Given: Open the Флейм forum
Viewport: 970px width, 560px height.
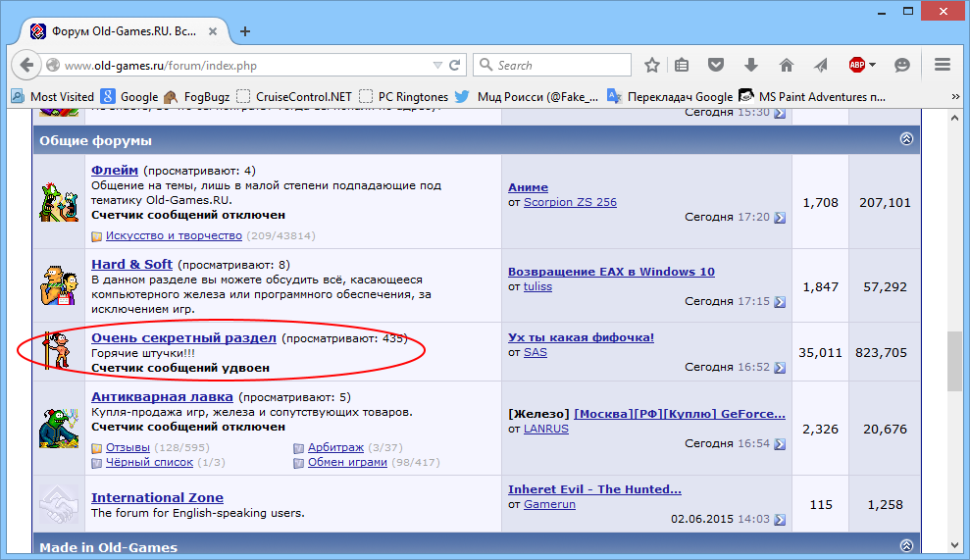Looking at the screenshot, I should [115, 170].
